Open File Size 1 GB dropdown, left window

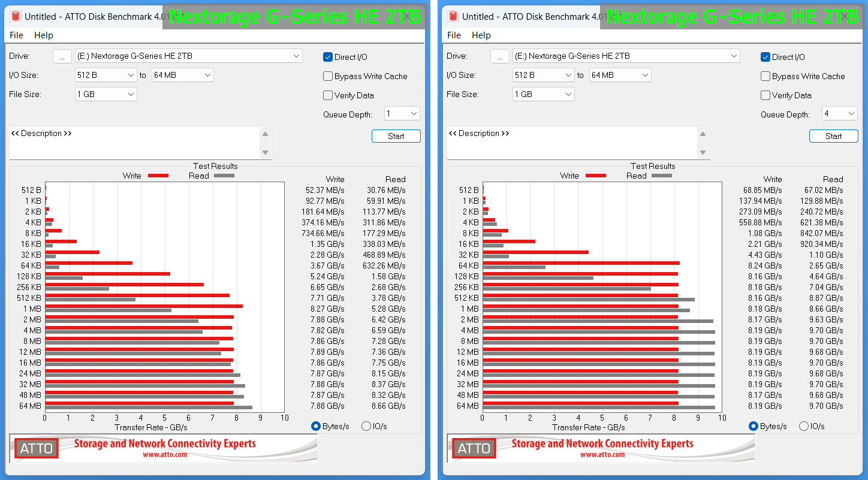[106, 95]
